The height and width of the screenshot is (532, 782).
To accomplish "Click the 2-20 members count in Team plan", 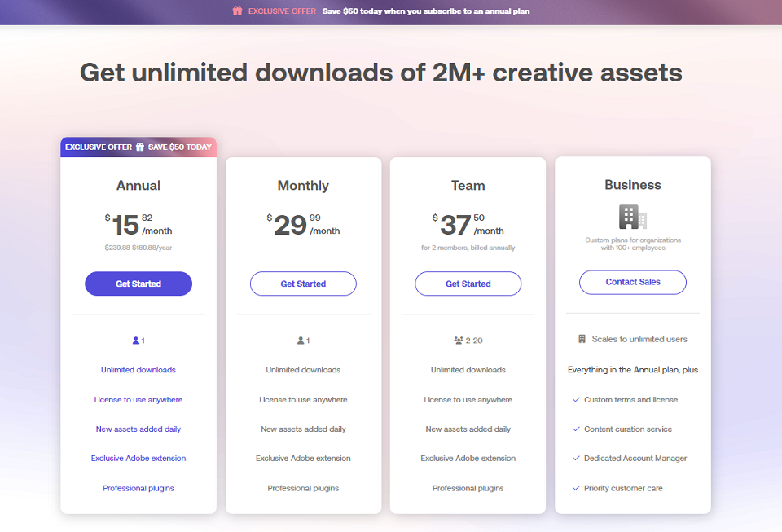I will tap(474, 341).
